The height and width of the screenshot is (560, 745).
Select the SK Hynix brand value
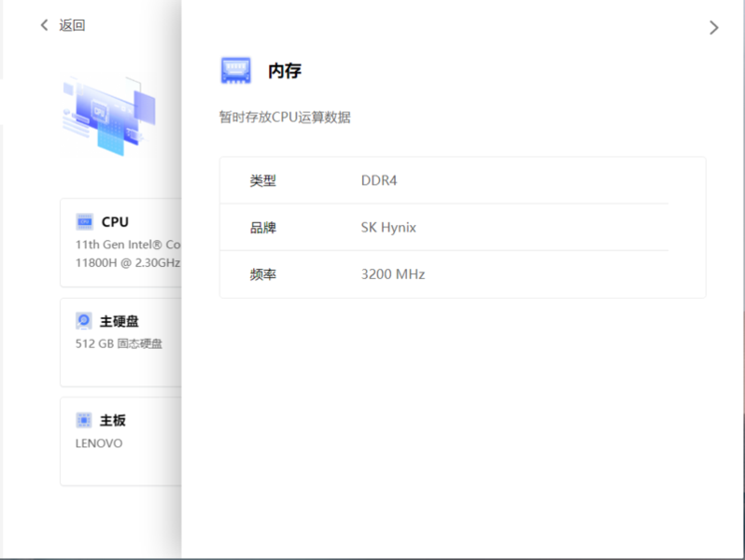coord(388,227)
